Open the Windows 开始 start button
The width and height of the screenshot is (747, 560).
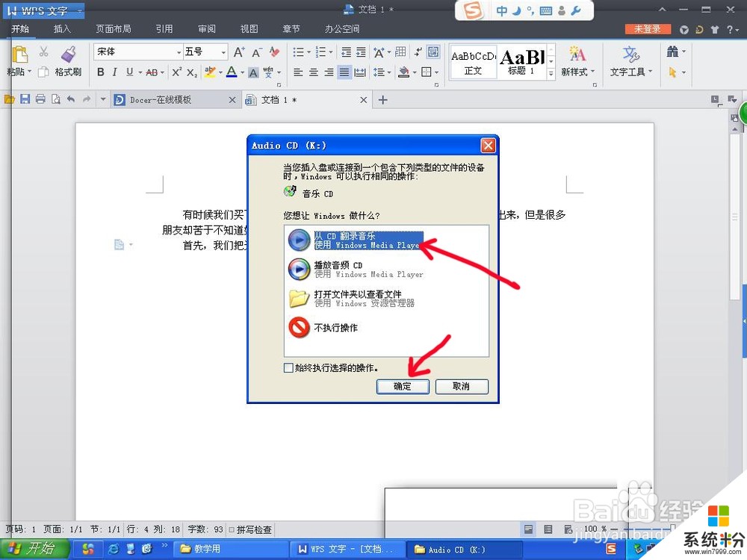(34, 549)
